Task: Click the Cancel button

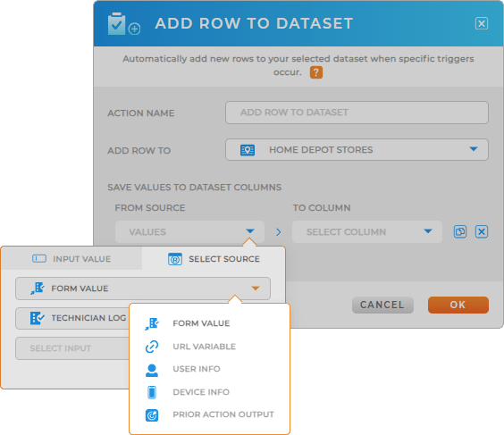Action: pos(382,305)
